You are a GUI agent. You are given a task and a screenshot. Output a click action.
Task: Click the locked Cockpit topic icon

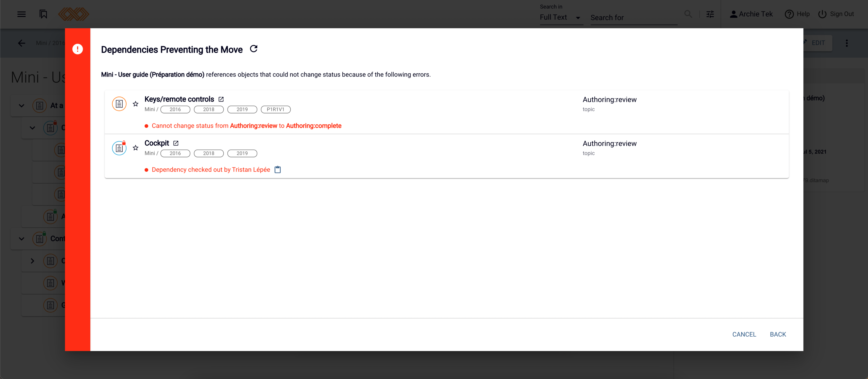119,148
